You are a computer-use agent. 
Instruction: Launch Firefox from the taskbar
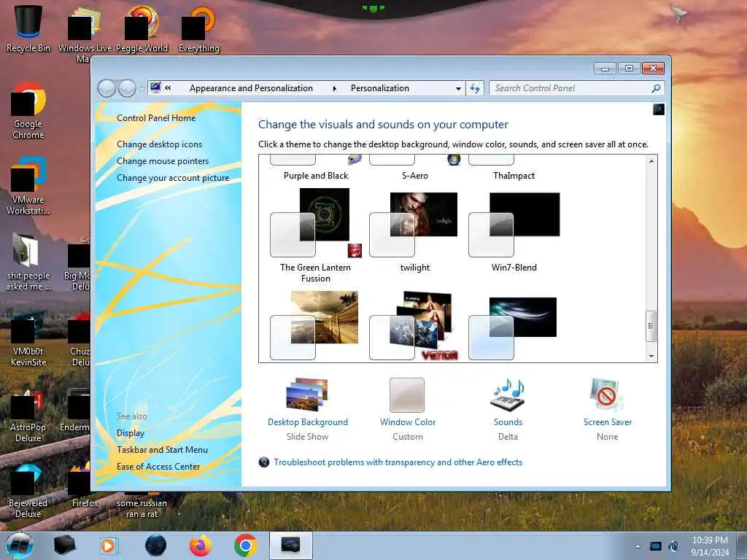(x=201, y=545)
